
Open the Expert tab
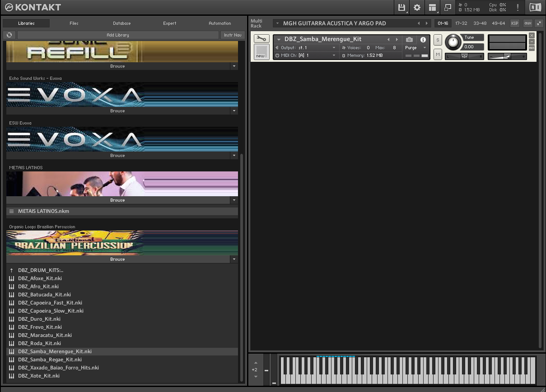point(170,23)
